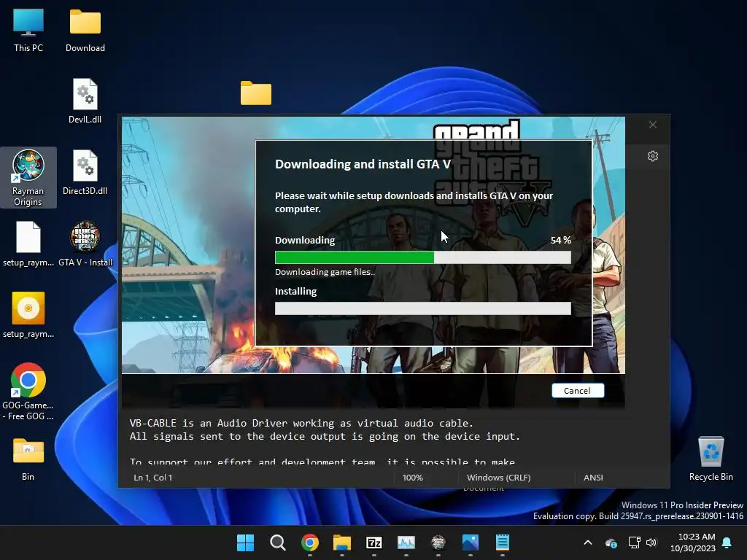The width and height of the screenshot is (747, 560).
Task: Select the Bin folder on desktop
Action: click(28, 459)
